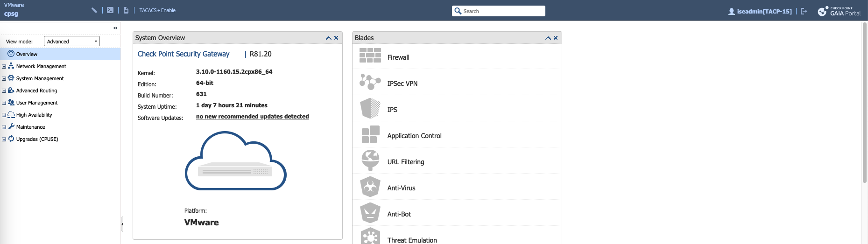Viewport: 868px width, 244px height.
Task: Click the pencil configuration lock icon
Action: click(x=94, y=10)
